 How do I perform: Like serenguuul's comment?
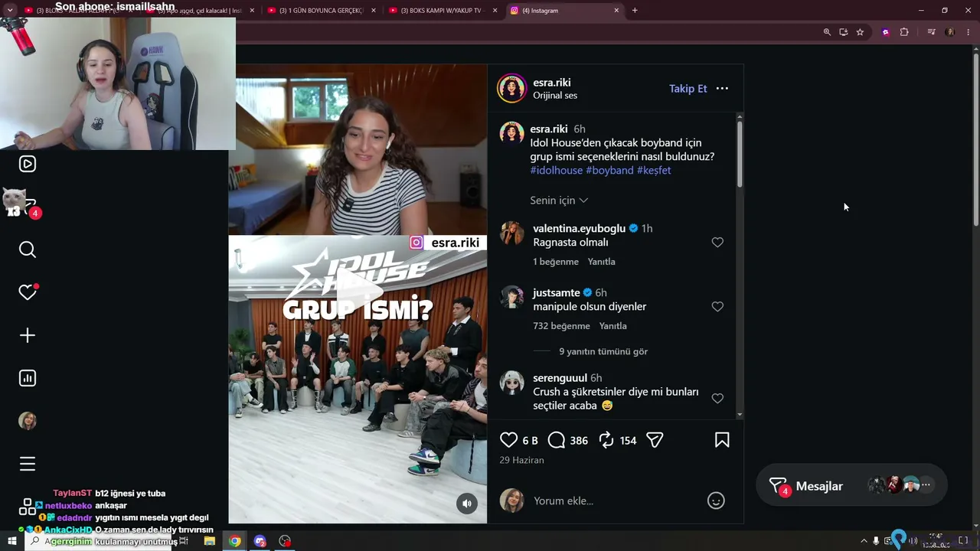coord(717,398)
